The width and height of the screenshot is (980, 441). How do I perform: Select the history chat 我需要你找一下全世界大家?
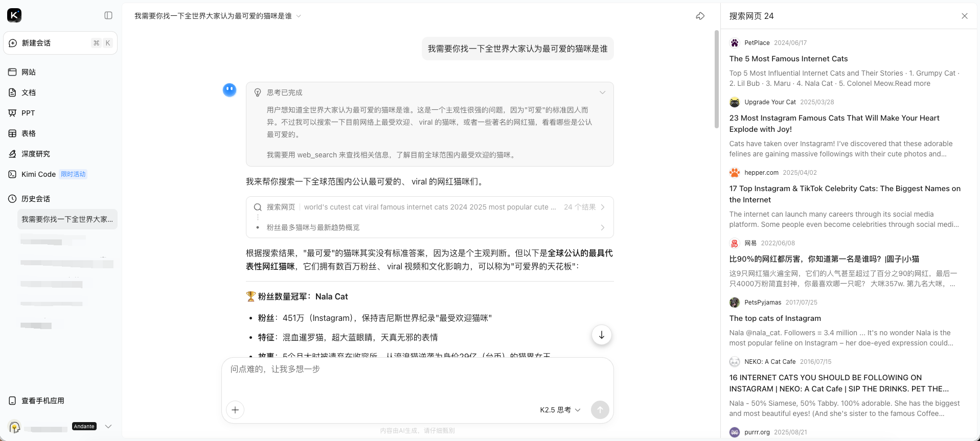pyautogui.click(x=67, y=219)
